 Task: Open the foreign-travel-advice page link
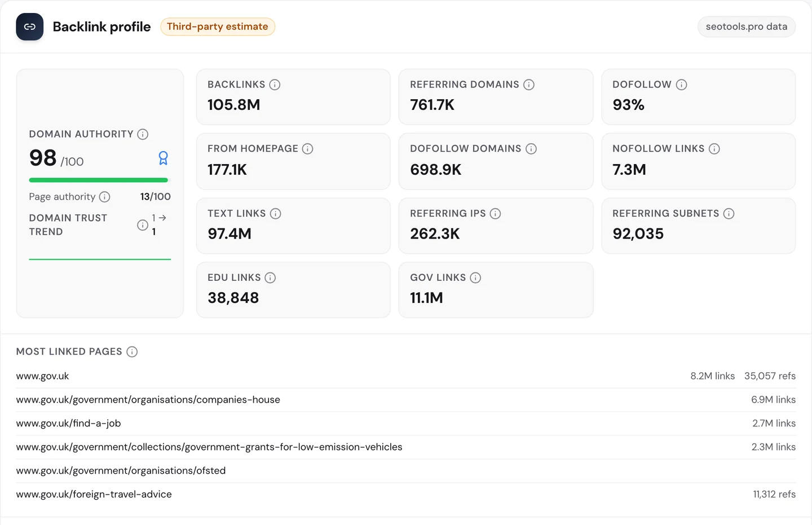[94, 495]
